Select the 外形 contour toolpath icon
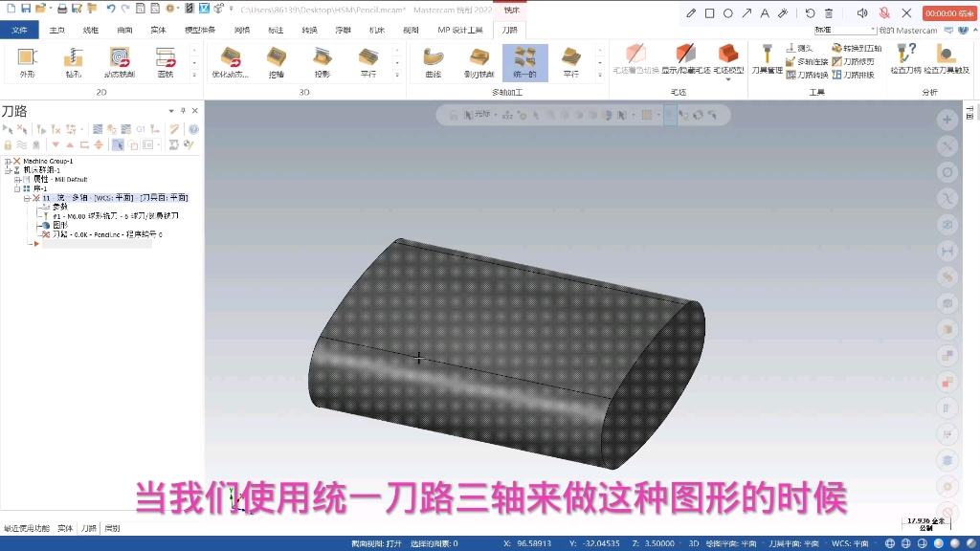Viewport: 980px width, 551px height. (26, 57)
